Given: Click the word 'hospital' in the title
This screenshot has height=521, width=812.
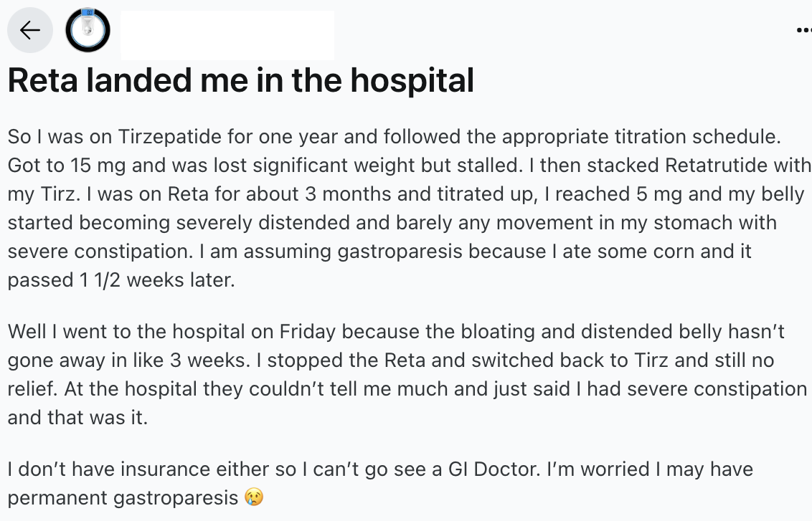Looking at the screenshot, I should tap(412, 80).
